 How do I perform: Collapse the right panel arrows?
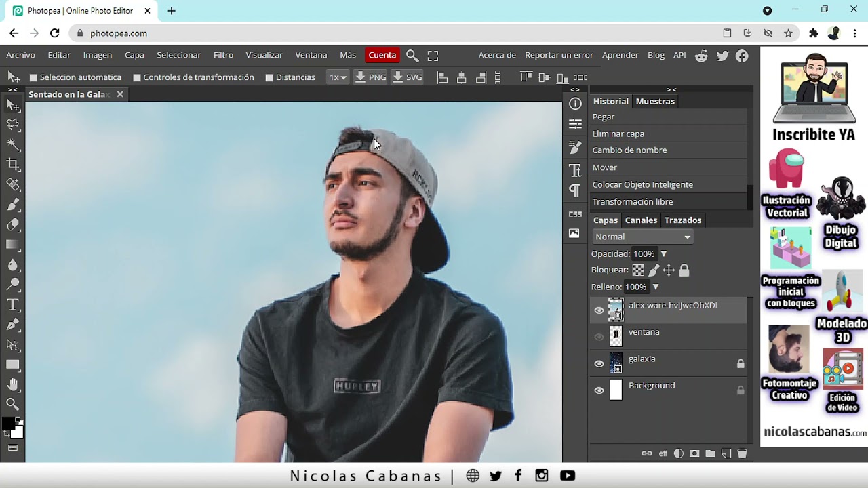pyautogui.click(x=671, y=89)
